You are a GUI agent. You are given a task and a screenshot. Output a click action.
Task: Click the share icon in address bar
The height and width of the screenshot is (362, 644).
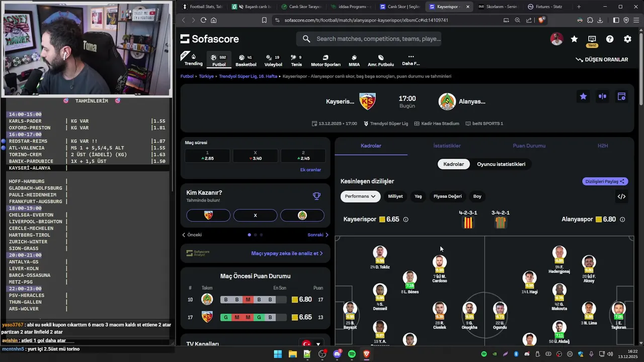click(x=529, y=20)
